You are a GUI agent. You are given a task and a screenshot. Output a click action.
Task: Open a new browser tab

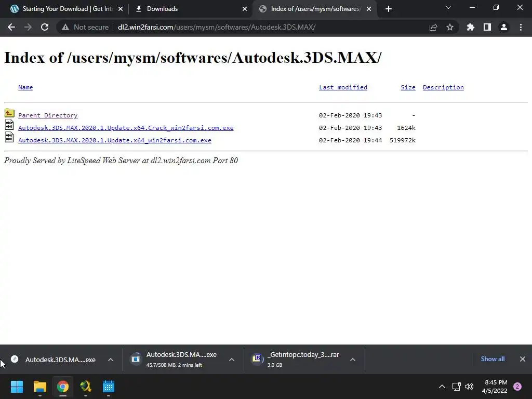coord(389,9)
